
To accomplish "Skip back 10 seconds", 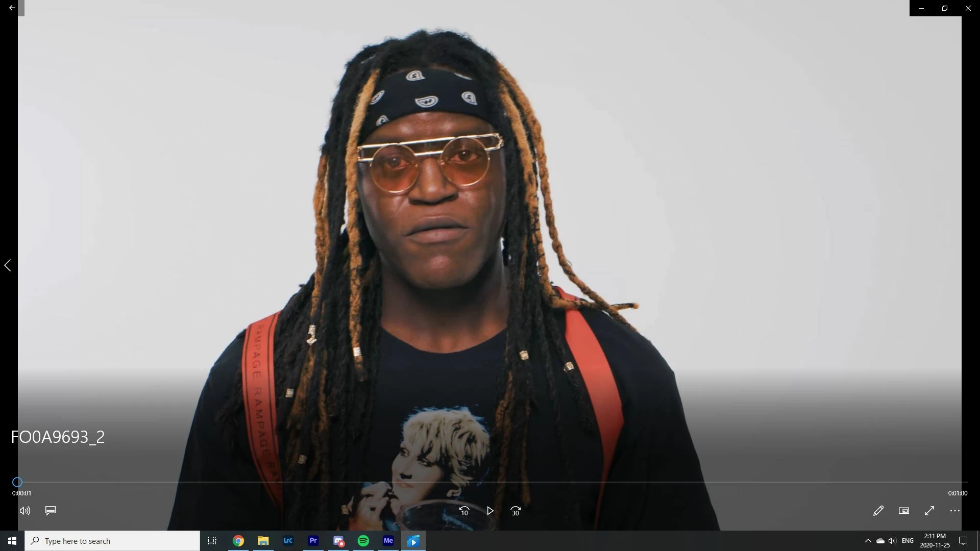I will [464, 511].
